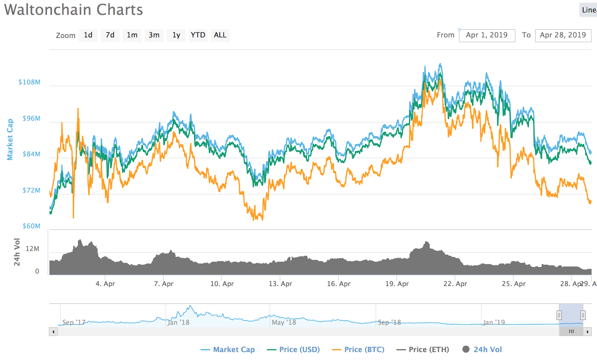Viewport: 597px width, 364px height.
Task: Click the navigator scrollbar thumb
Action: tap(571, 332)
